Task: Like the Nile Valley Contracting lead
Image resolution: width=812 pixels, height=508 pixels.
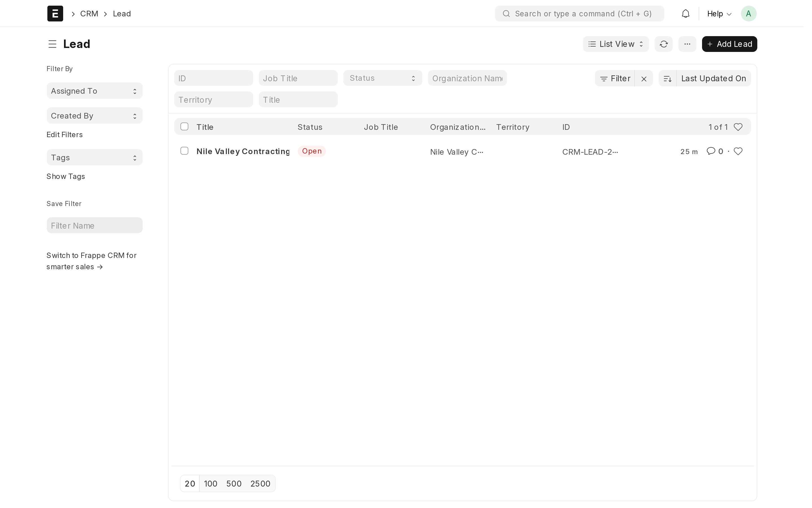Action: click(738, 151)
